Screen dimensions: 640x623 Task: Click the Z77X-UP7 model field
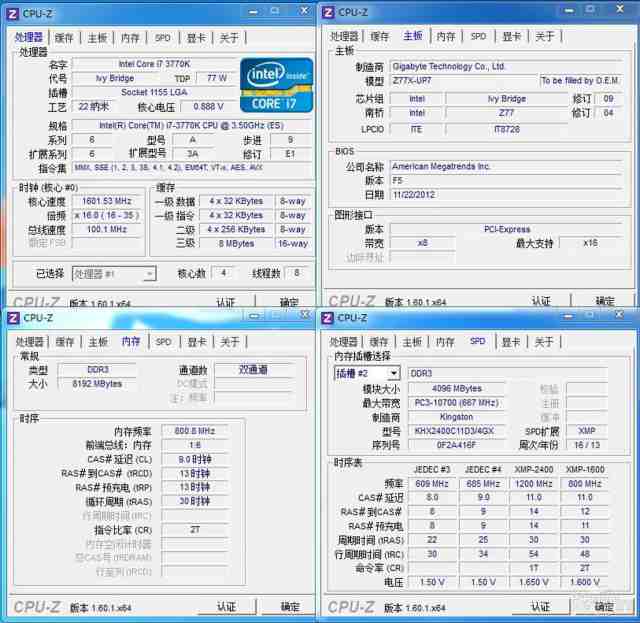[463, 80]
